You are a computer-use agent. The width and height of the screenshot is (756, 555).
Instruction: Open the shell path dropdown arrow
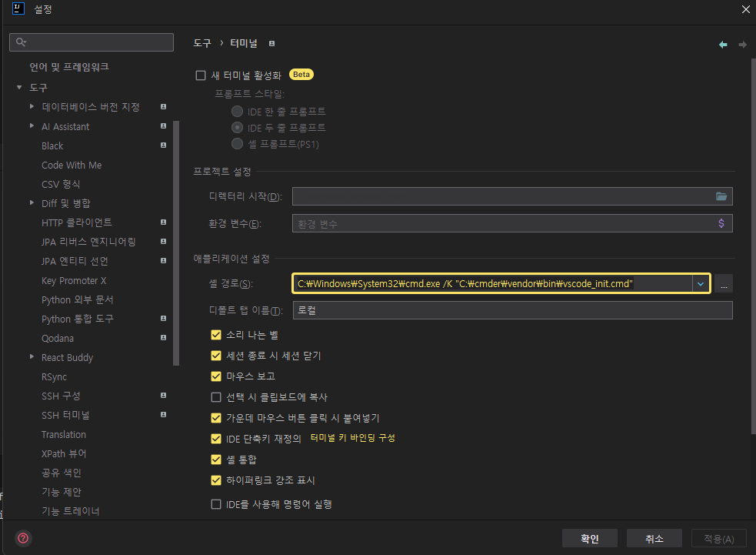(700, 284)
